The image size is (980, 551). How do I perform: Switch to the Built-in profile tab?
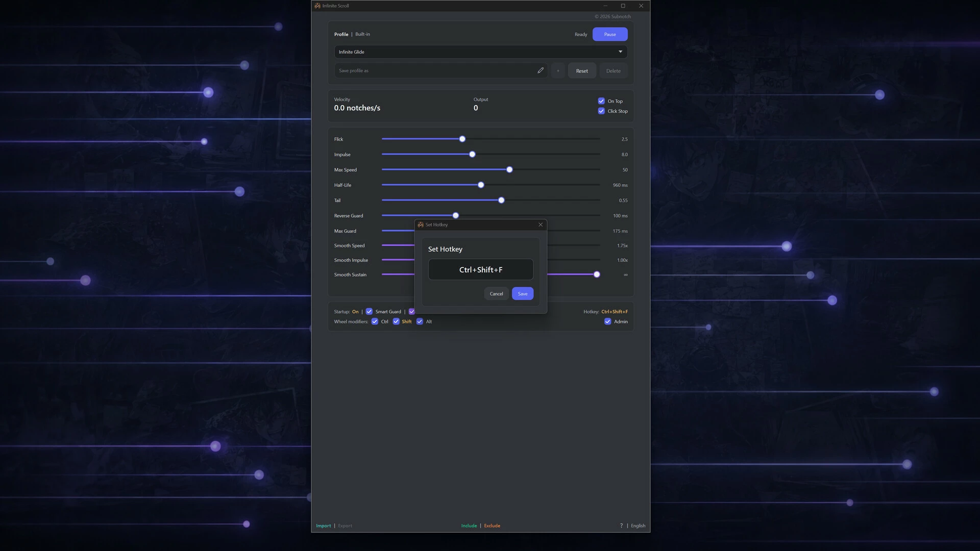(362, 34)
